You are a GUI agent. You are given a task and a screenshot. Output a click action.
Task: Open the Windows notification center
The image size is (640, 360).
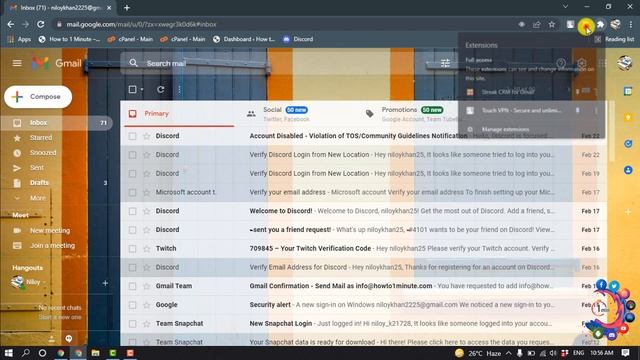pos(625,353)
